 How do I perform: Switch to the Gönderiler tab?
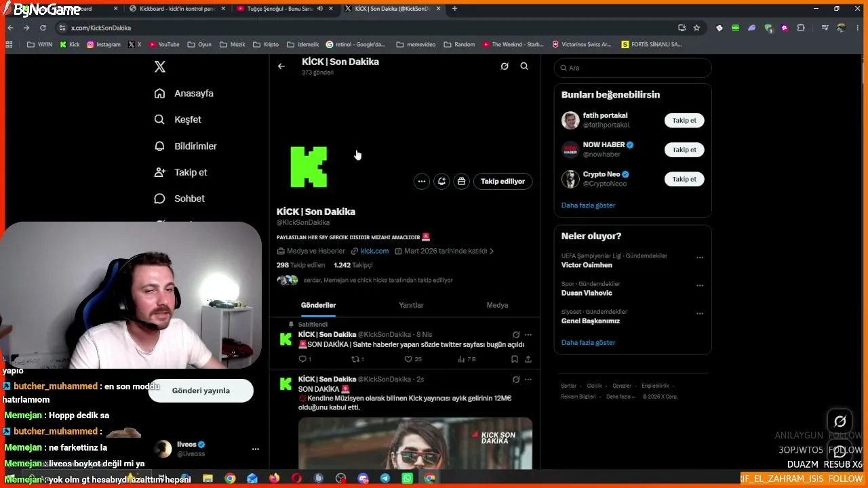coord(318,305)
